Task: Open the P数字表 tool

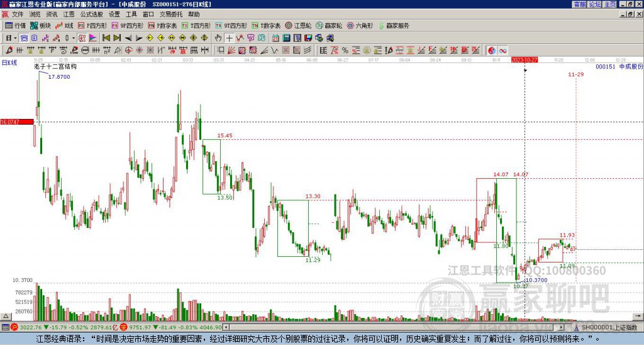Action: 162,25
